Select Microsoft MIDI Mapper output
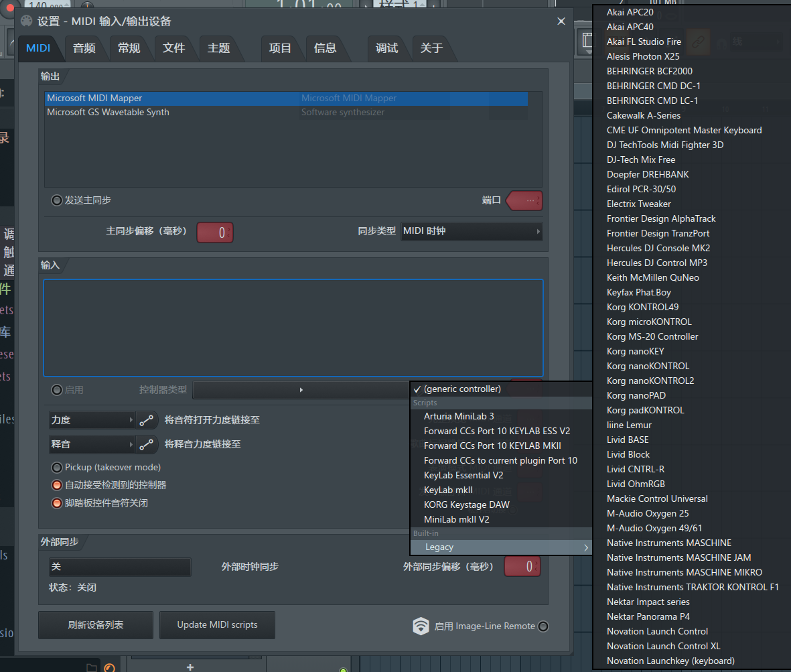Screen dimensions: 791x672 click(286, 98)
